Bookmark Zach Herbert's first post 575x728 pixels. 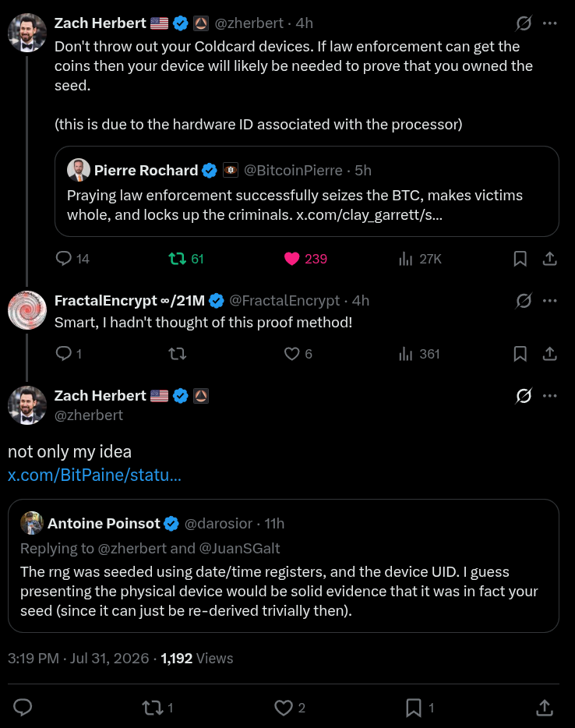(x=520, y=259)
